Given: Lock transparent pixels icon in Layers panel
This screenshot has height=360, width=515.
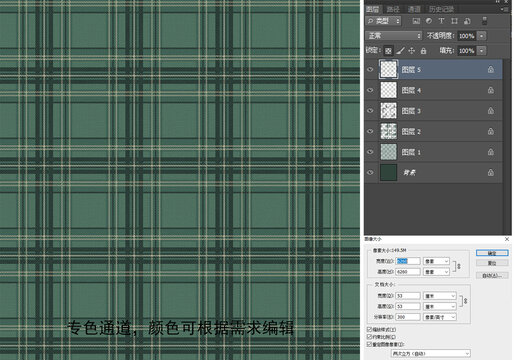Looking at the screenshot, I should [388, 51].
